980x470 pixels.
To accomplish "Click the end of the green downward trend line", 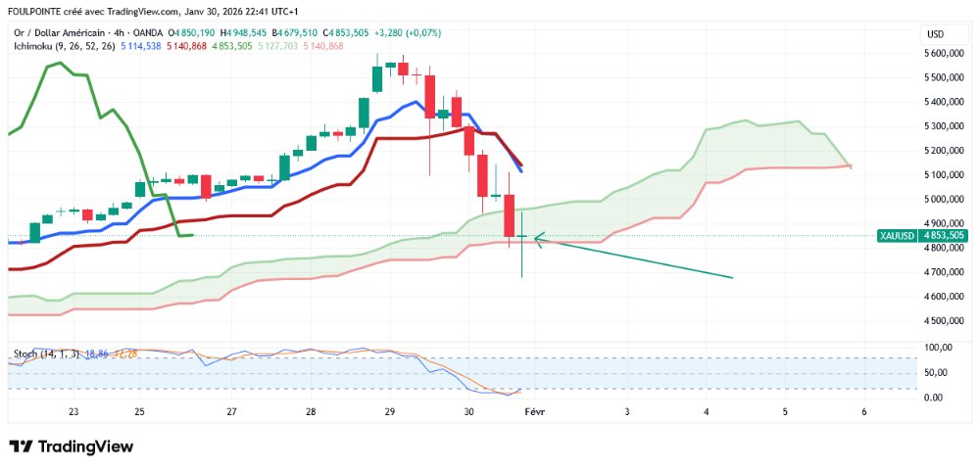I will point(733,278).
